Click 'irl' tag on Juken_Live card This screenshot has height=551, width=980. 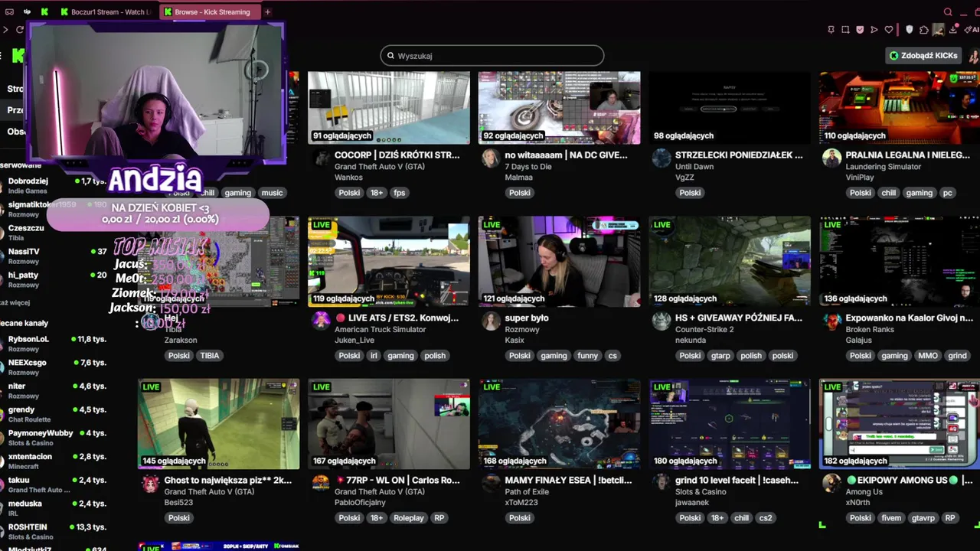tap(374, 356)
